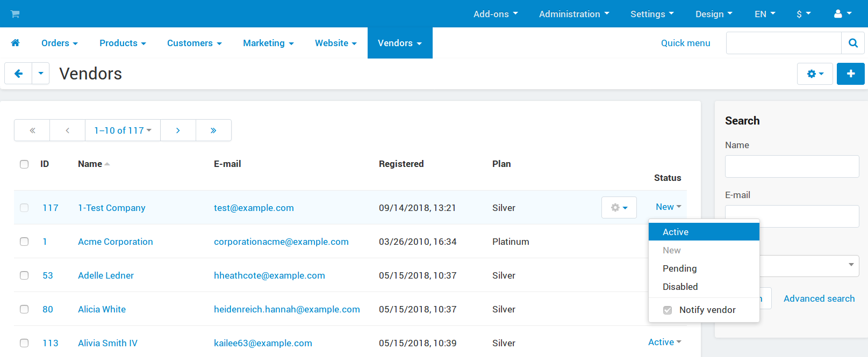
Task: Click email kailee63@example.com
Action: [263, 343]
